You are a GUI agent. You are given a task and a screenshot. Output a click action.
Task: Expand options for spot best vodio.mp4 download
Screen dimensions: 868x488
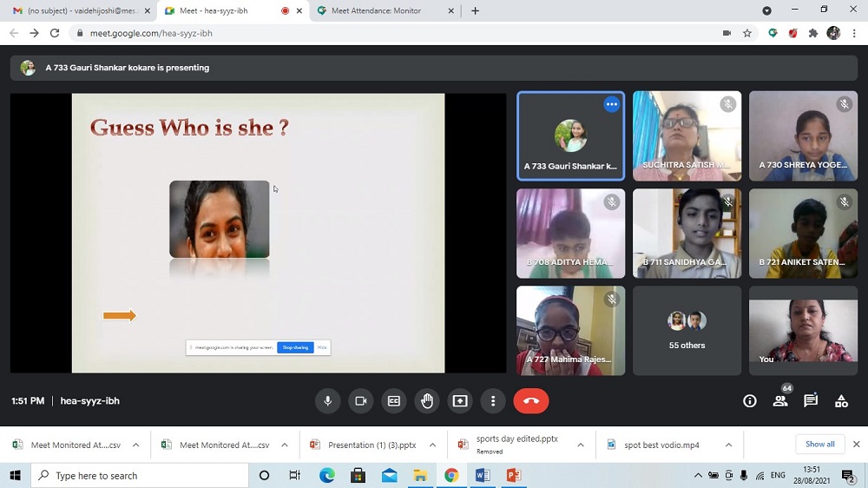729,445
